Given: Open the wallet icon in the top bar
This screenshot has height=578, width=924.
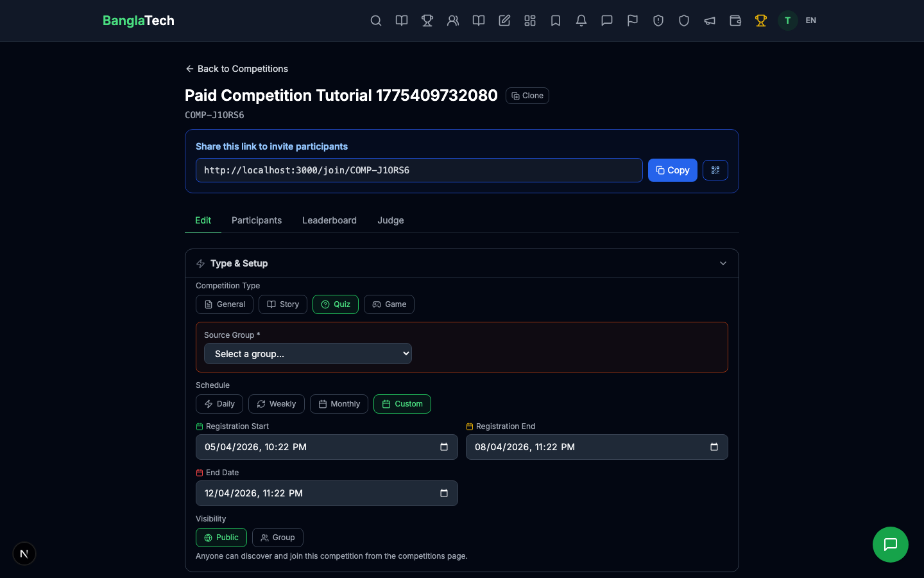Looking at the screenshot, I should point(735,21).
